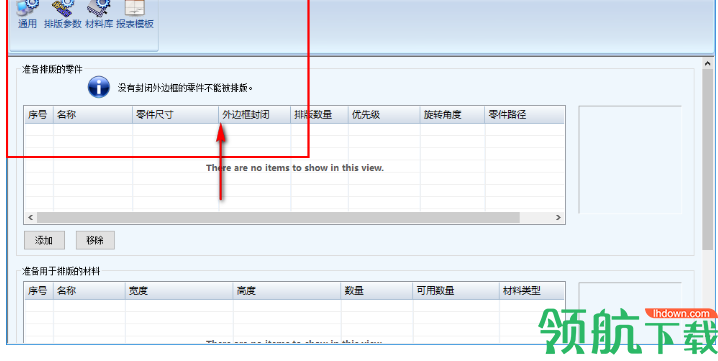Sort parts table by 零件尺寸 column
Image resolution: width=718 pixels, height=361 pixels.
[175, 115]
